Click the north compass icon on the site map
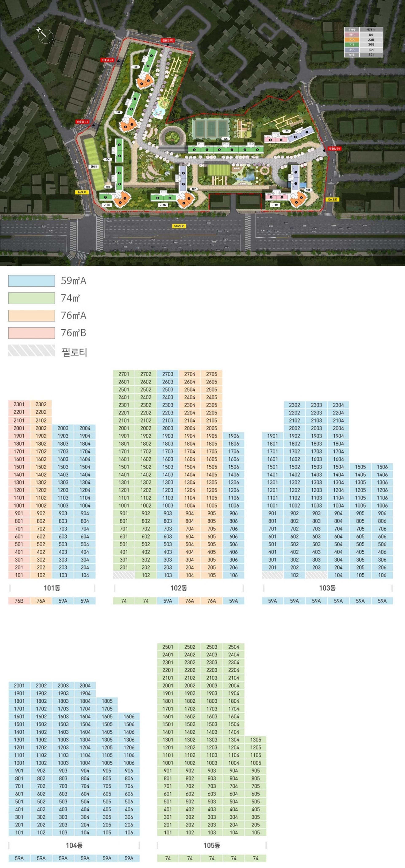405x868 pixels. [x=45, y=35]
